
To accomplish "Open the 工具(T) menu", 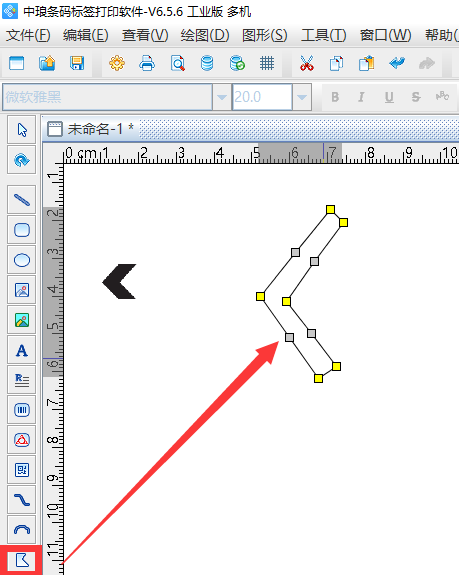I will point(324,36).
